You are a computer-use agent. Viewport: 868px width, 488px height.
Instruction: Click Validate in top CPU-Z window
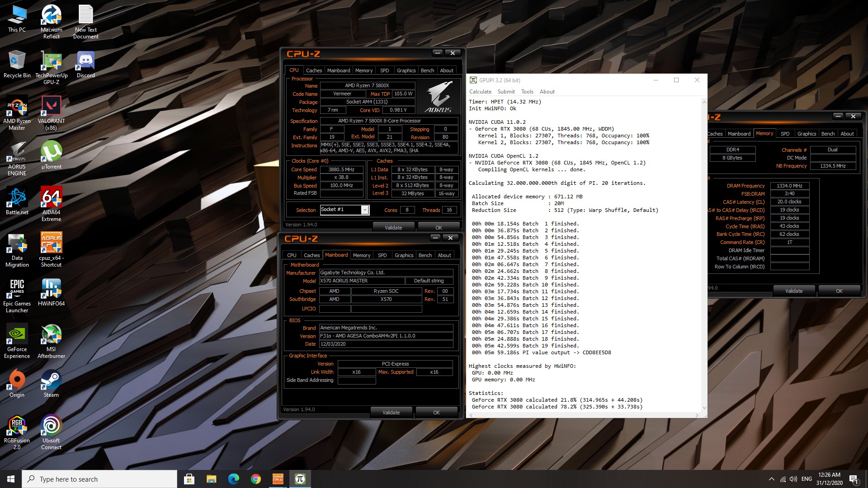[393, 227]
